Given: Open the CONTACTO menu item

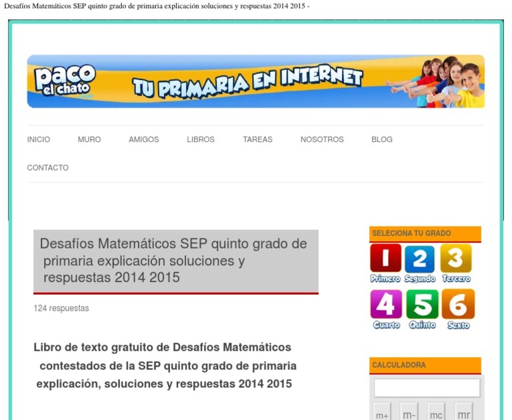Looking at the screenshot, I should (x=48, y=167).
